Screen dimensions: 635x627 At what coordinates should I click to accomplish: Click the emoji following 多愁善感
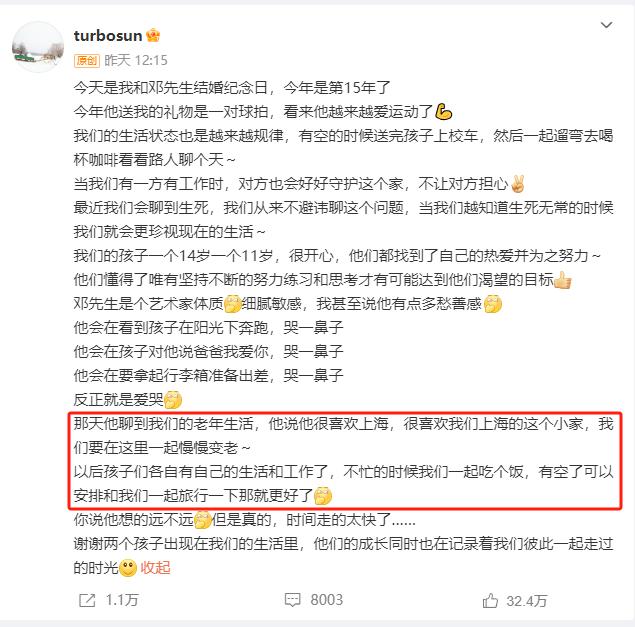pos(493,304)
